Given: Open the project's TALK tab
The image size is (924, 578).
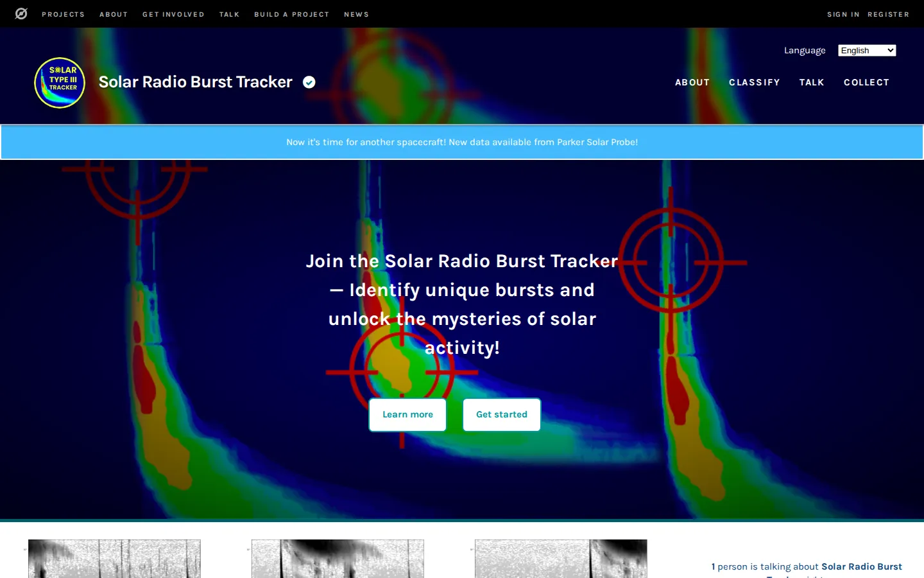Looking at the screenshot, I should (812, 82).
